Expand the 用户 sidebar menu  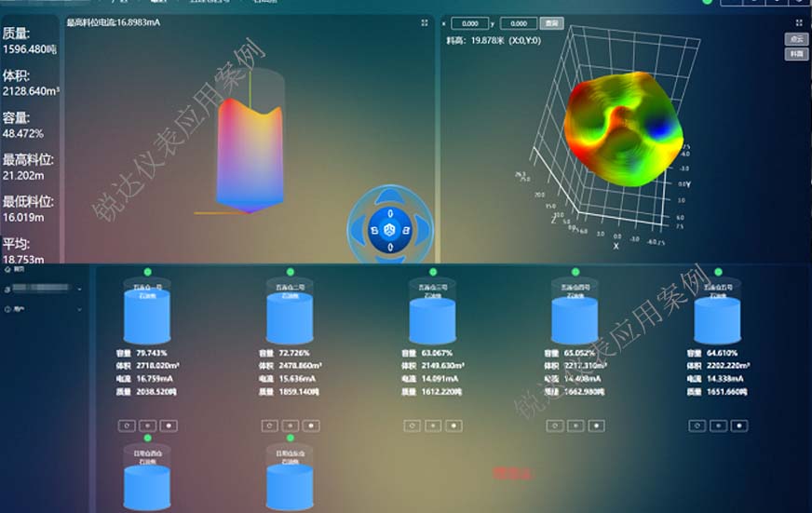42,308
